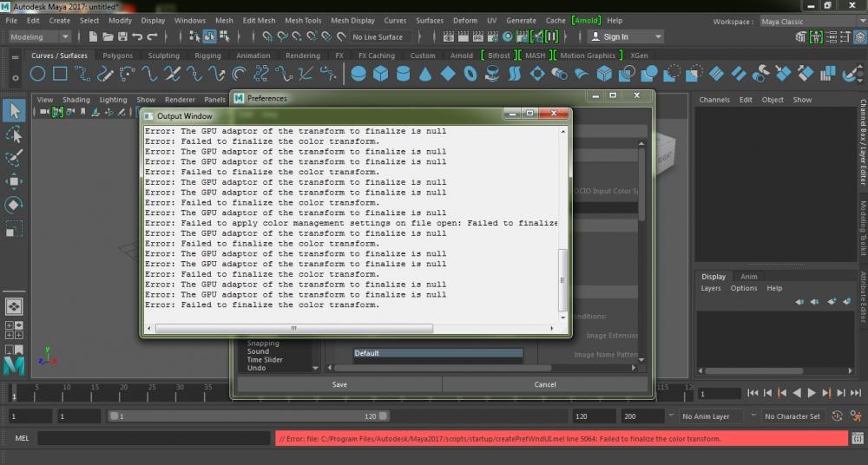This screenshot has width=868, height=465.
Task: Click the Output Window horizontal scrollbar
Action: (x=293, y=329)
